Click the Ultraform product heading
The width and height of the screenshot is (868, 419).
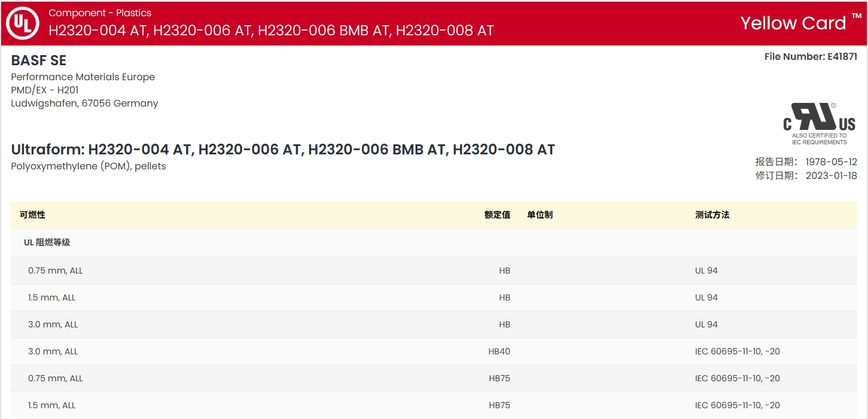pyautogui.click(x=283, y=149)
